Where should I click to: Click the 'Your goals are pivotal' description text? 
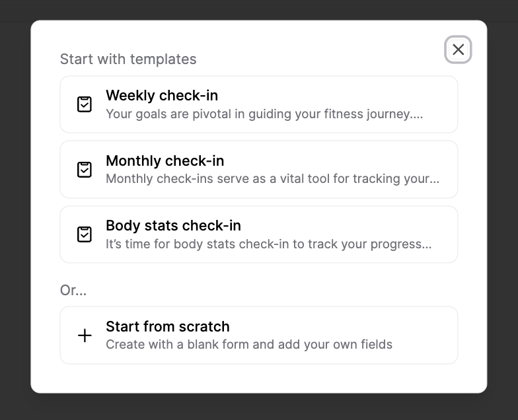click(264, 114)
